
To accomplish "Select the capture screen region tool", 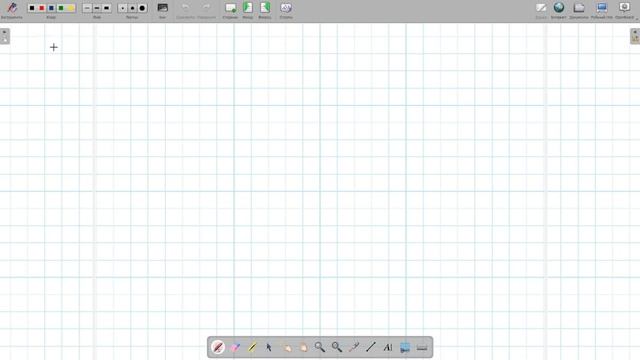I will click(x=405, y=347).
